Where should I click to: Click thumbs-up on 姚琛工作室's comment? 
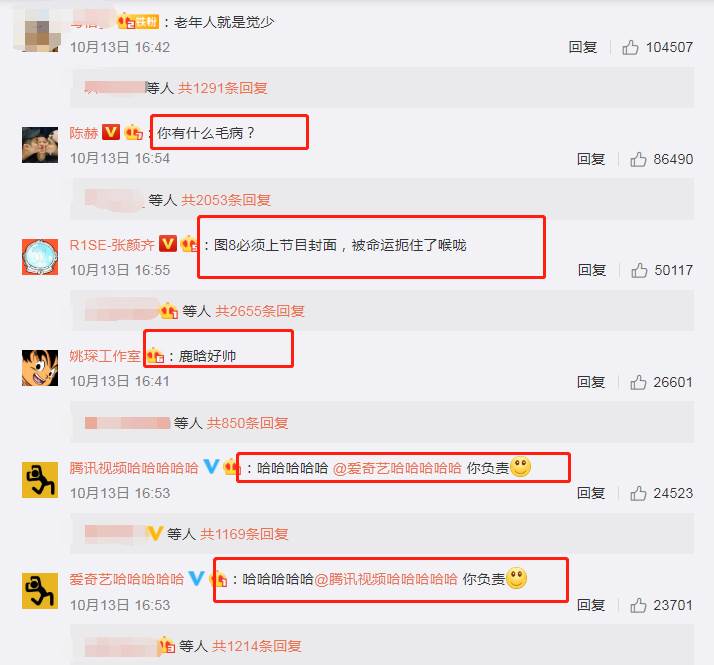pyautogui.click(x=638, y=382)
